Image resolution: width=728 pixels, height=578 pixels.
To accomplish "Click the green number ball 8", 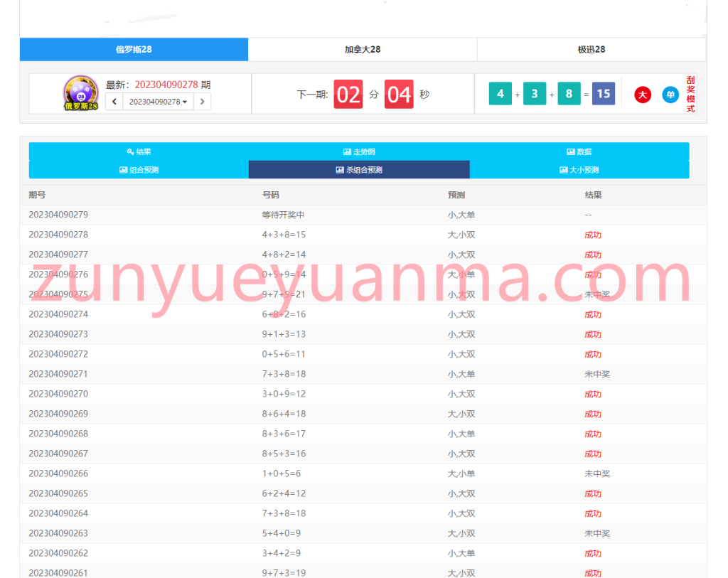I will [569, 94].
